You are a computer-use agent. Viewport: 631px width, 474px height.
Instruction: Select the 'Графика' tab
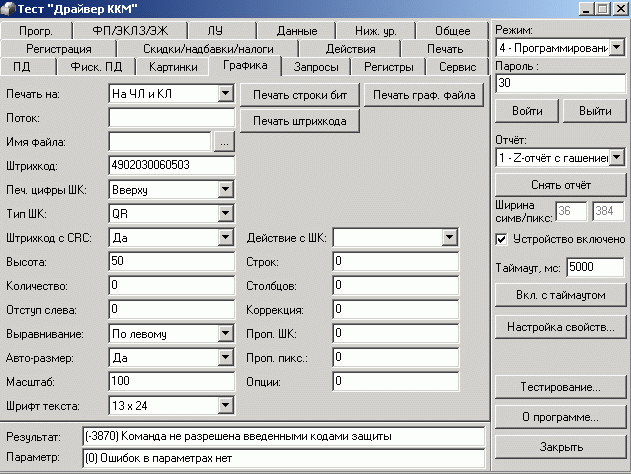[x=245, y=65]
